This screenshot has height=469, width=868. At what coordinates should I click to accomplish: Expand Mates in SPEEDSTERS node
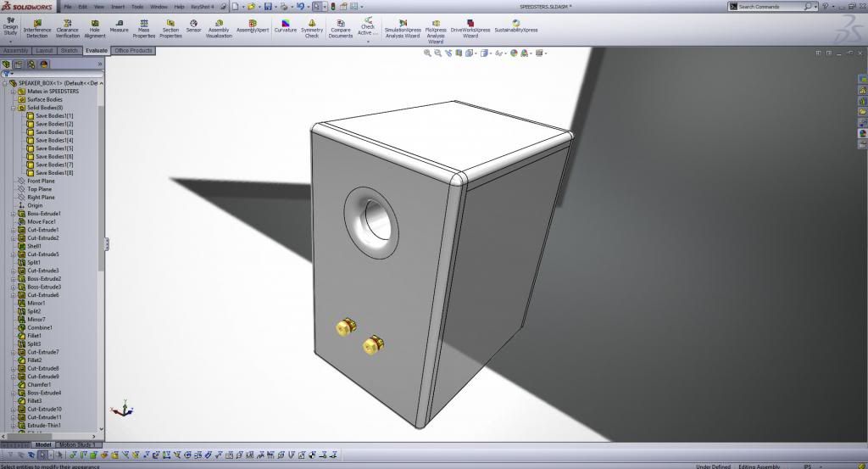pyautogui.click(x=14, y=92)
